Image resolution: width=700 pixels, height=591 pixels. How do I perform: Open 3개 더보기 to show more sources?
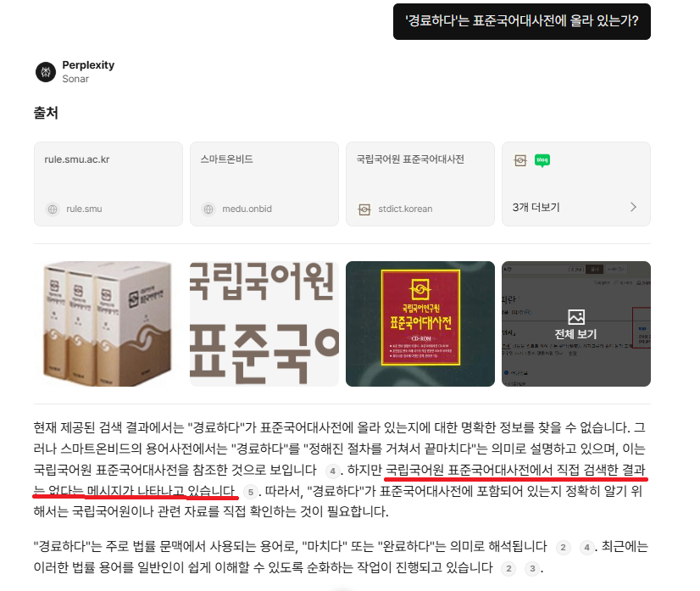pyautogui.click(x=536, y=207)
